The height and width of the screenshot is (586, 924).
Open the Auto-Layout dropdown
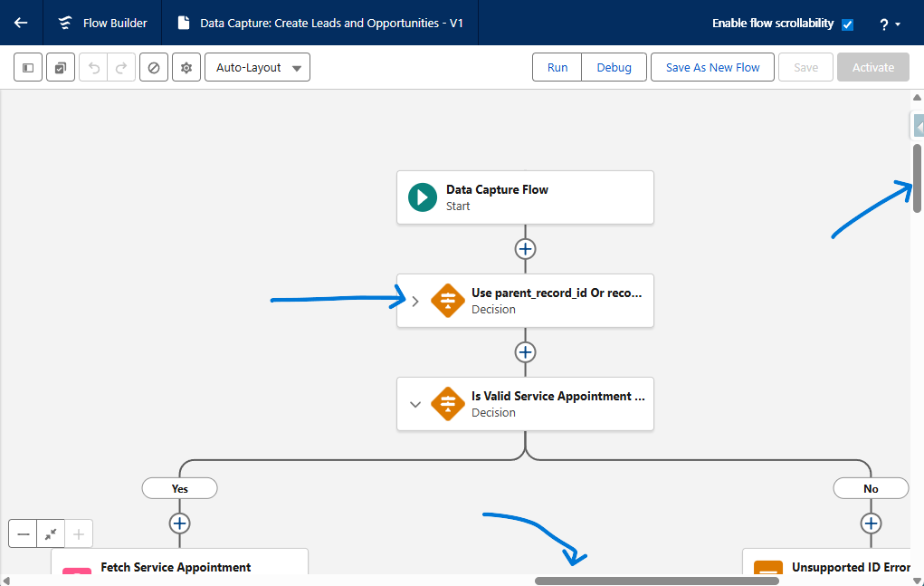tap(258, 68)
